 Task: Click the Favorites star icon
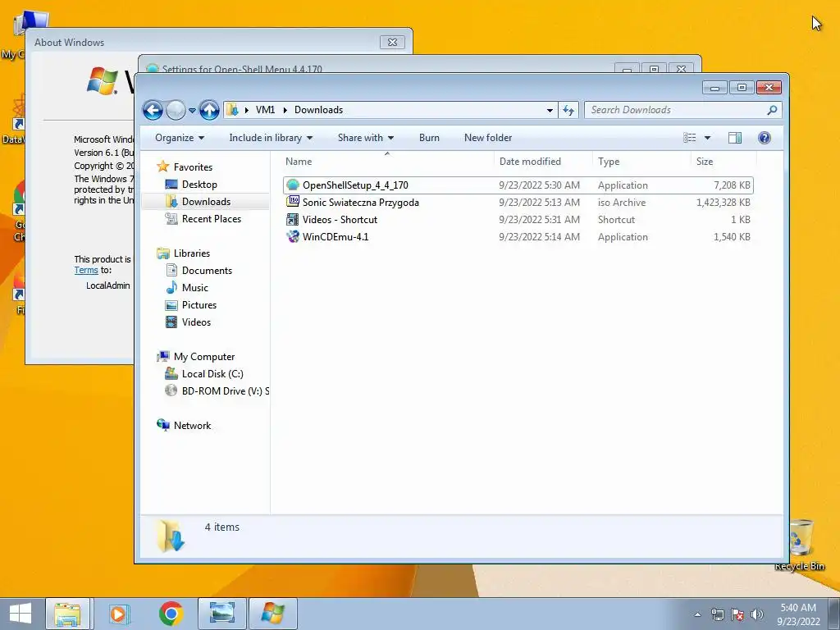coord(163,167)
